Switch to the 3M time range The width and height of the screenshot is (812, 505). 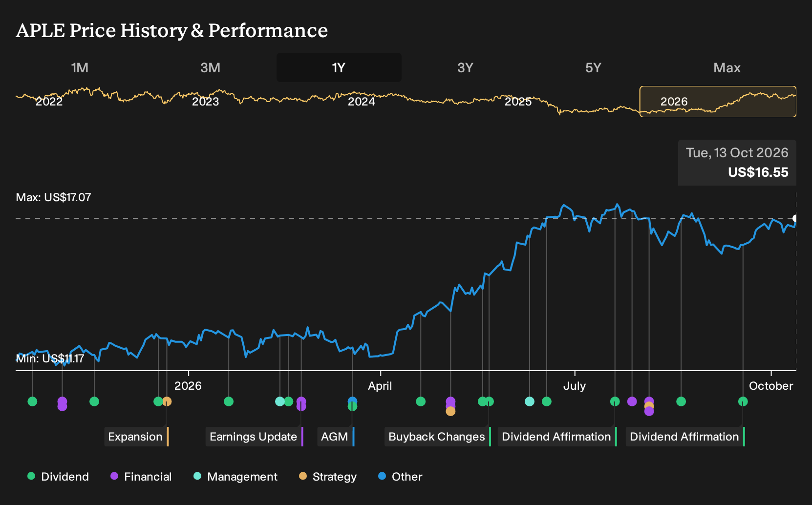pyautogui.click(x=210, y=67)
